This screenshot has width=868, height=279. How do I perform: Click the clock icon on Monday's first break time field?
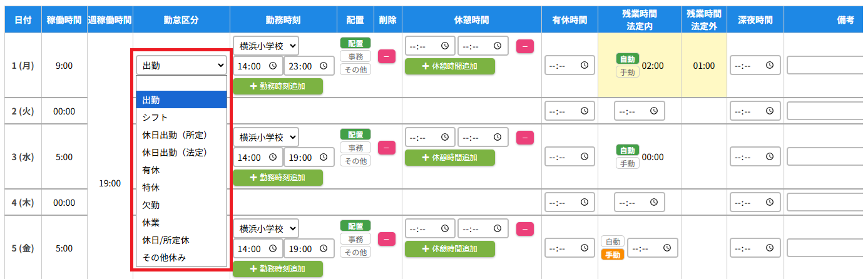(444, 46)
